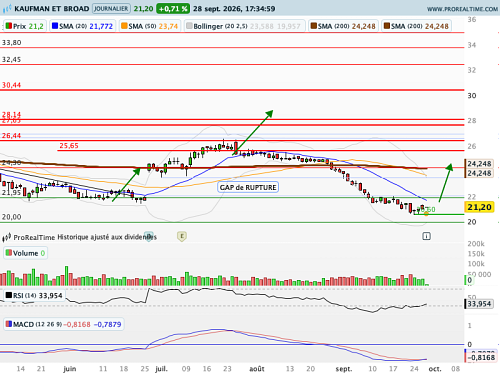The image size is (500, 375).
Task: Select the MACD (12 26 9) indicator label
Action: click(x=64, y=324)
